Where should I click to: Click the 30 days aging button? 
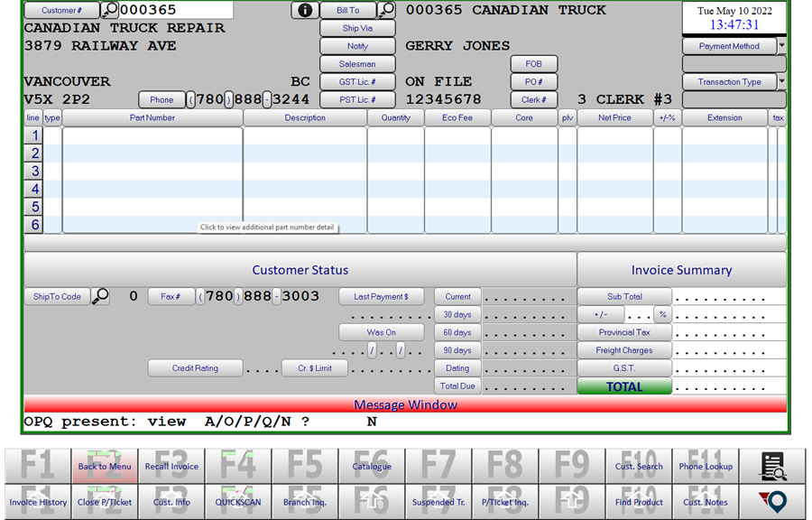tap(457, 314)
